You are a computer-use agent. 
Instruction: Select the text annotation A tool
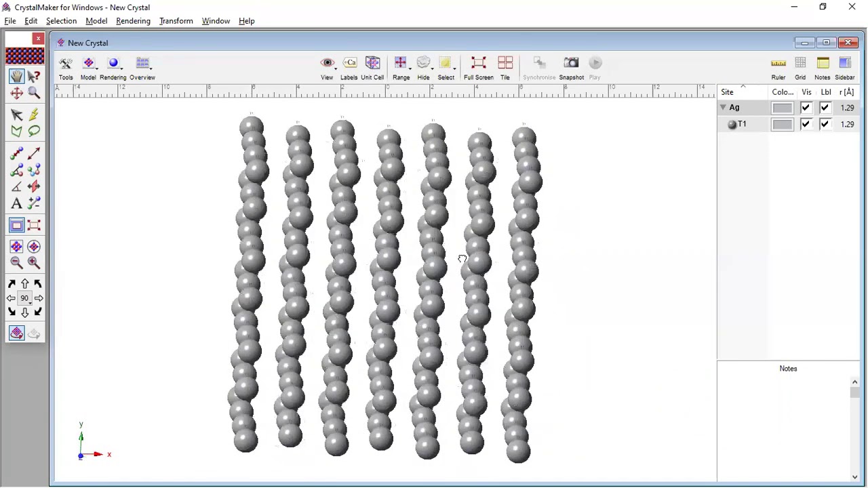click(x=16, y=203)
